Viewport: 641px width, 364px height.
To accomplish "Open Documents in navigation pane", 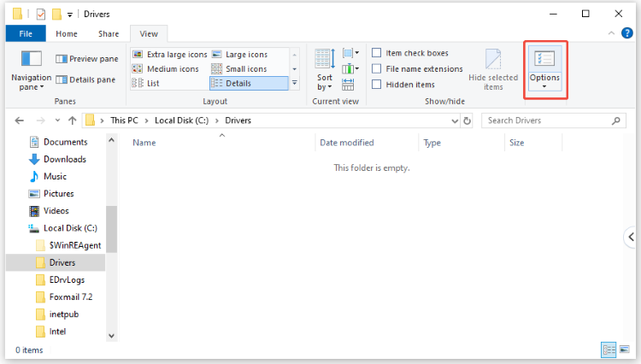I will coord(58,142).
